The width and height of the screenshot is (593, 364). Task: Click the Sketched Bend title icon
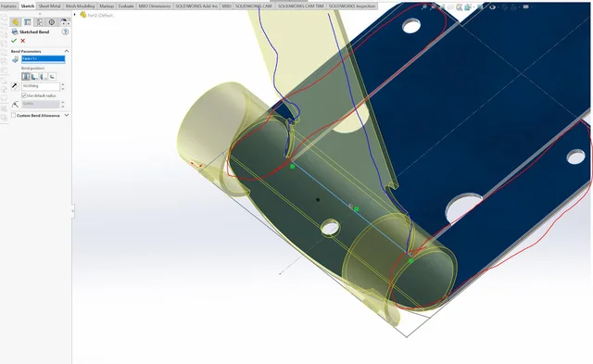coord(15,31)
